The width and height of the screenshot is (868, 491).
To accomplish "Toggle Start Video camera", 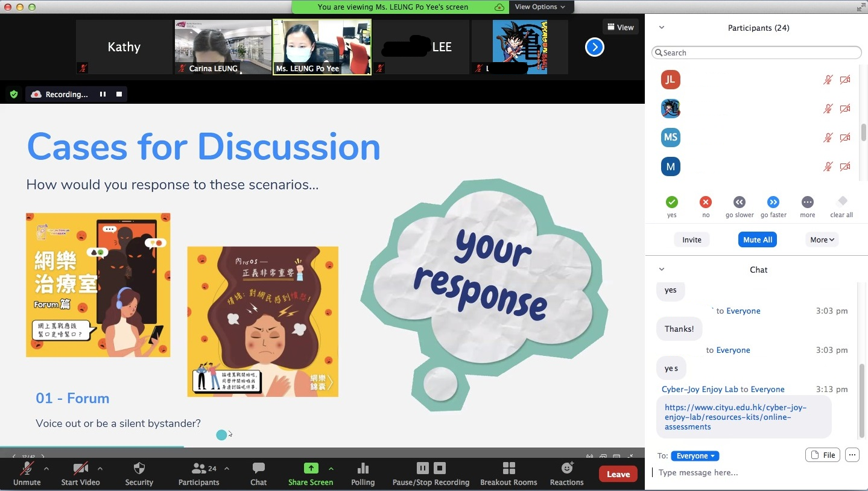I will pos(80,469).
